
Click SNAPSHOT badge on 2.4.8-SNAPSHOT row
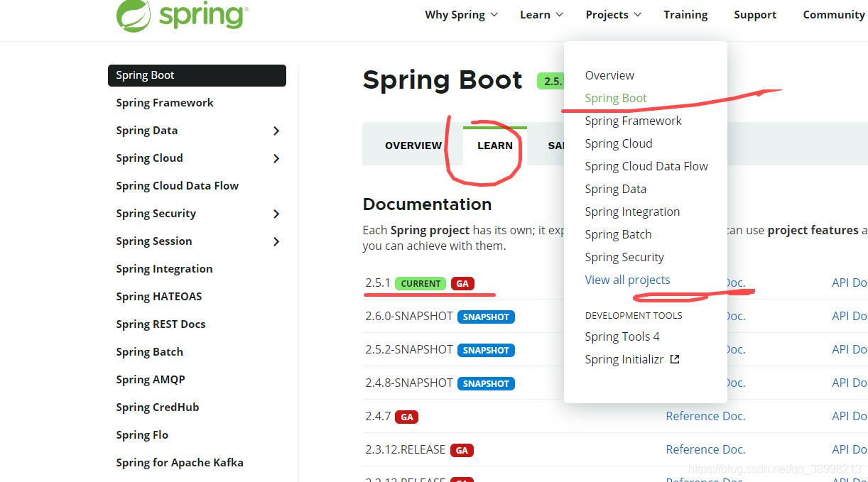(x=486, y=383)
